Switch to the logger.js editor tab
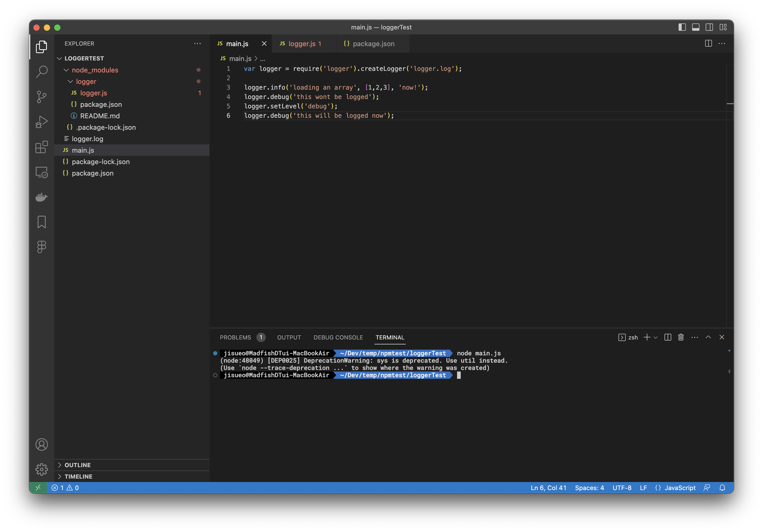 301,44
